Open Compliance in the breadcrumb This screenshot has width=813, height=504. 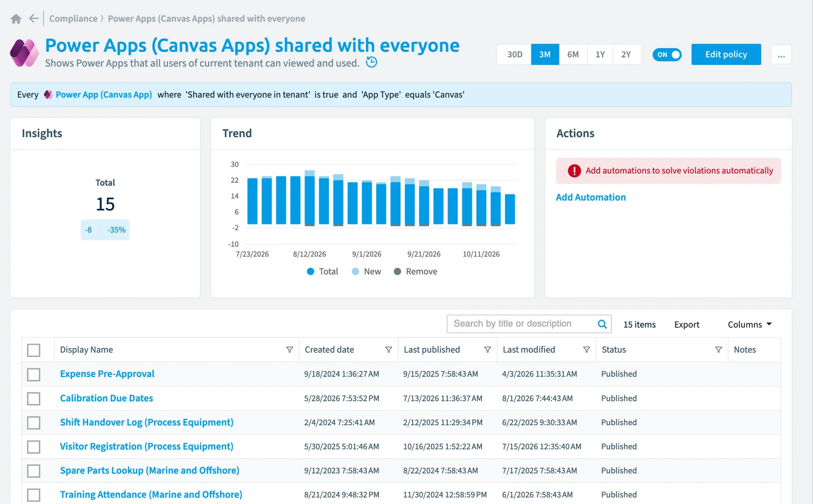73,19
